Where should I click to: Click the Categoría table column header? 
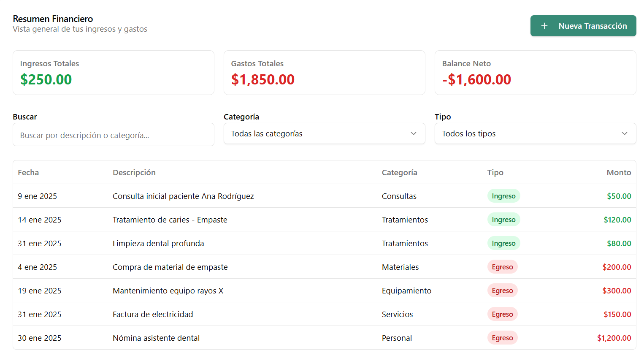[399, 172]
